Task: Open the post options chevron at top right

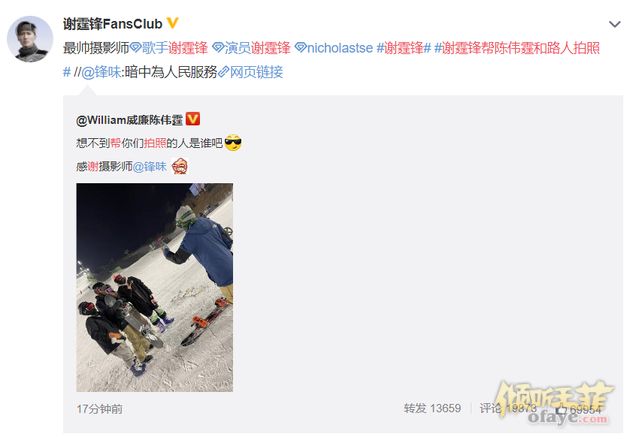Action: tap(614, 25)
